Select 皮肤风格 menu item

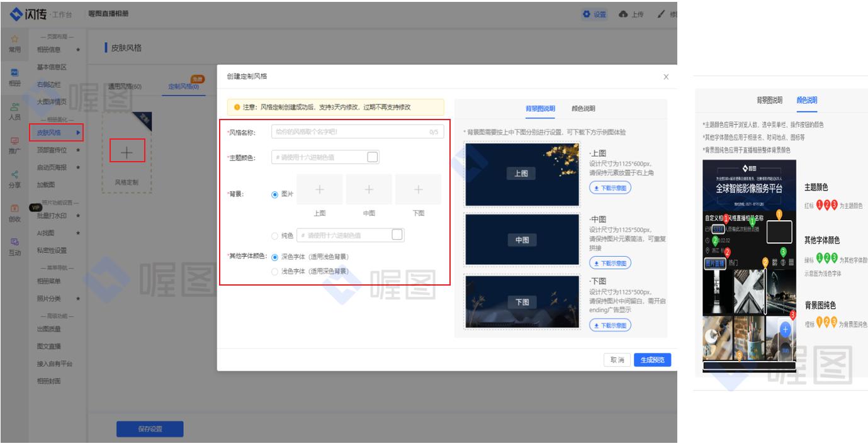56,133
